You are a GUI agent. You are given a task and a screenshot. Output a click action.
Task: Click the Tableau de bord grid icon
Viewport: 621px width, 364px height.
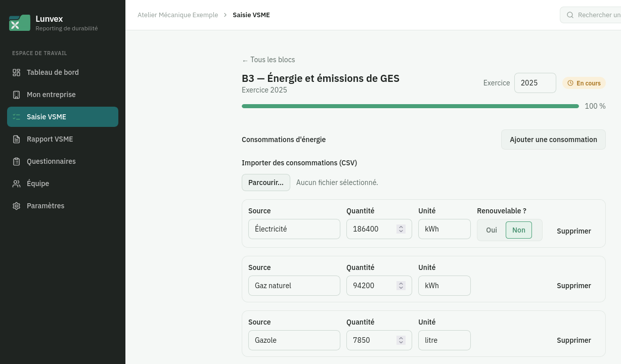click(x=16, y=72)
